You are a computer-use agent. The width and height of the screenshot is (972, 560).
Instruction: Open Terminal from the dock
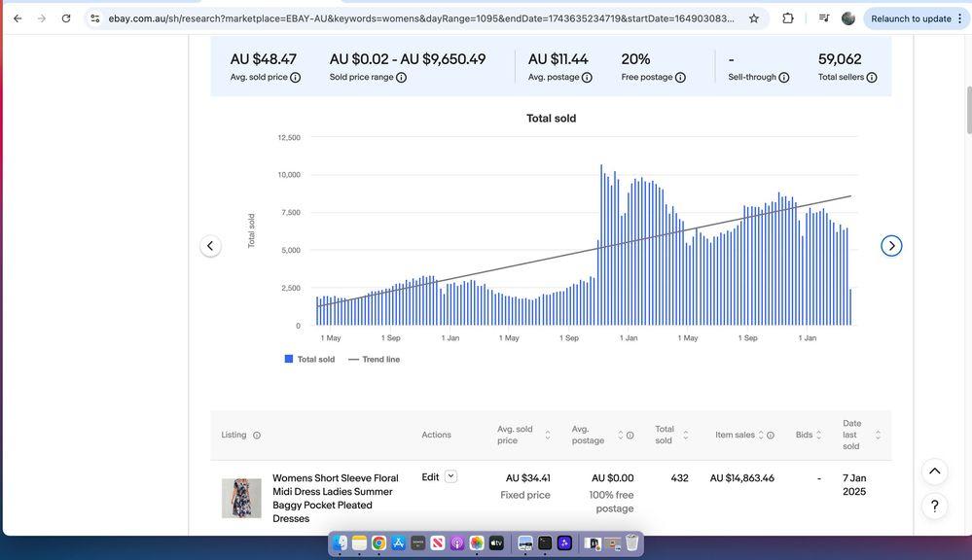(545, 543)
